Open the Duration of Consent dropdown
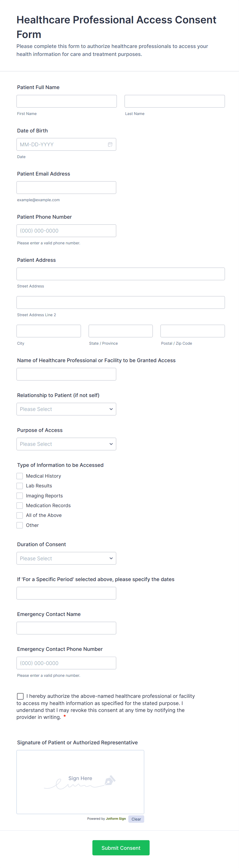The width and height of the screenshot is (239, 868). pos(66,558)
